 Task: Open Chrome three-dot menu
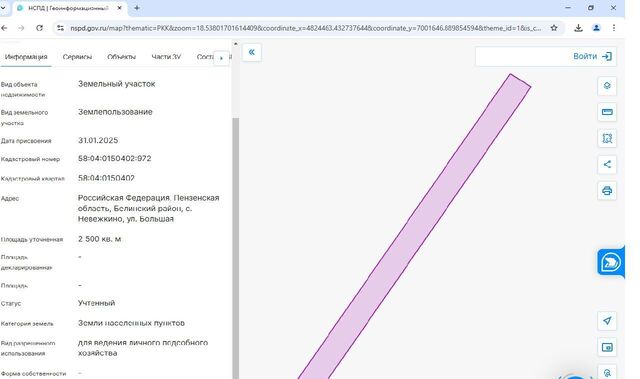613,28
